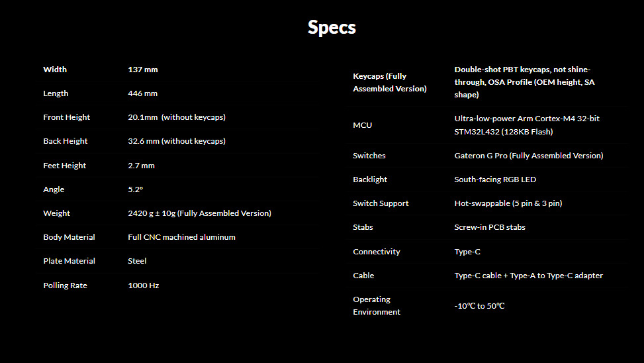The image size is (644, 363).
Task: Click the 446 mm length value
Action: pyautogui.click(x=142, y=93)
